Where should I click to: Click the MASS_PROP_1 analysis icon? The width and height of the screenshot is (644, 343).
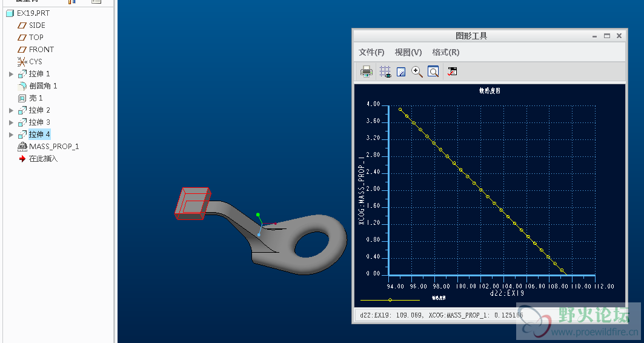tap(22, 147)
